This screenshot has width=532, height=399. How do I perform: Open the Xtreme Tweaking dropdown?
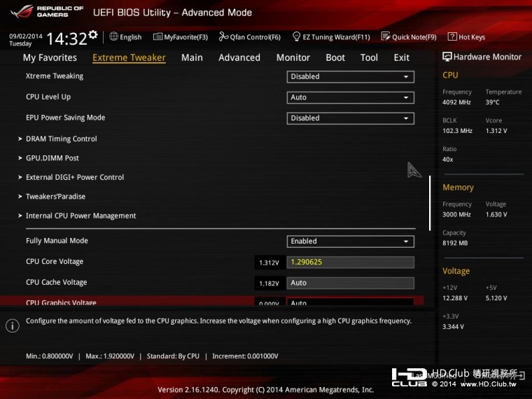(x=350, y=77)
